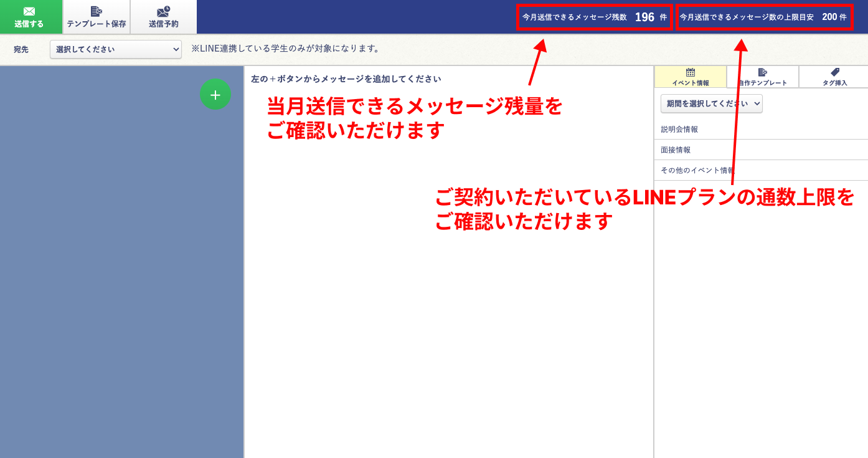Click the テンプレート保存 button
The image size is (868, 458).
coord(97,17)
